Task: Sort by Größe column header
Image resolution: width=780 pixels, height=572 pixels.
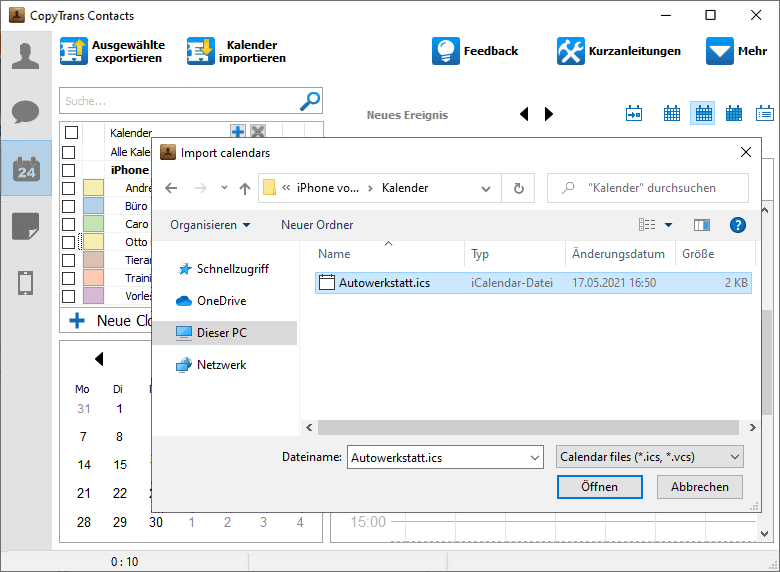Action: coord(715,254)
